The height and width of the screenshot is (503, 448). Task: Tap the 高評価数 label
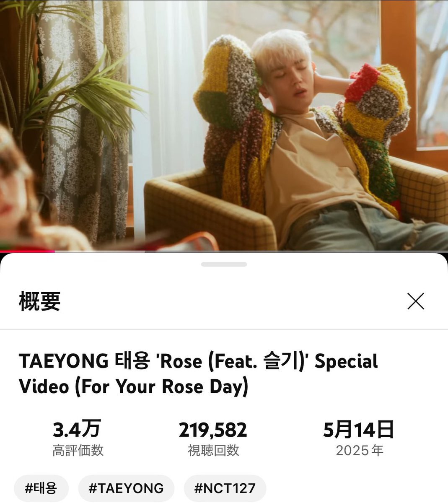click(x=78, y=451)
